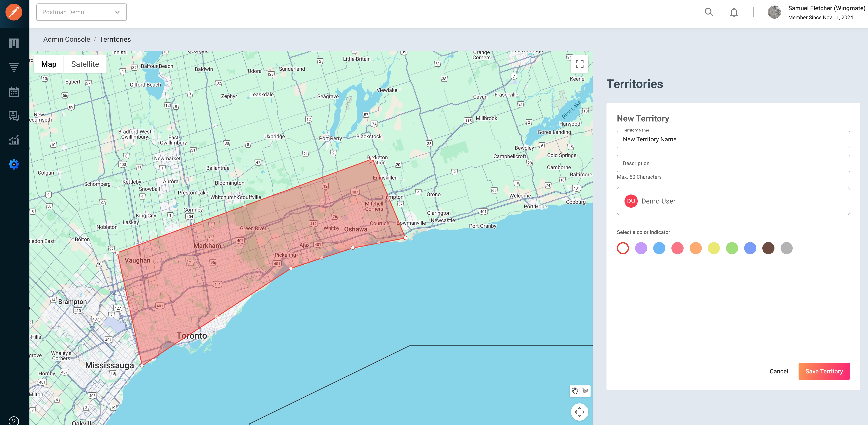Image resolution: width=868 pixels, height=425 pixels.
Task: Select the sky blue color indicator
Action: [659, 248]
